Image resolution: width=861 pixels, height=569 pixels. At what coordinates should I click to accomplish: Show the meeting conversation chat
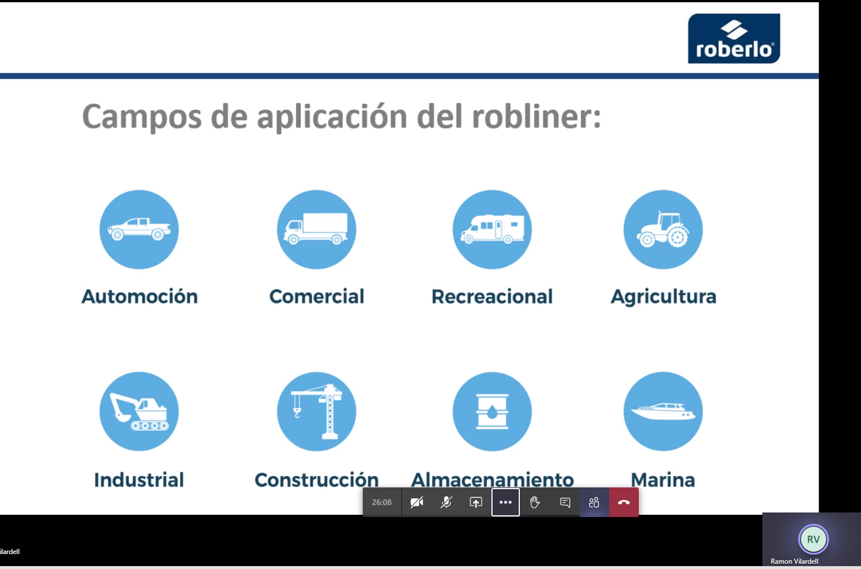pyautogui.click(x=564, y=502)
